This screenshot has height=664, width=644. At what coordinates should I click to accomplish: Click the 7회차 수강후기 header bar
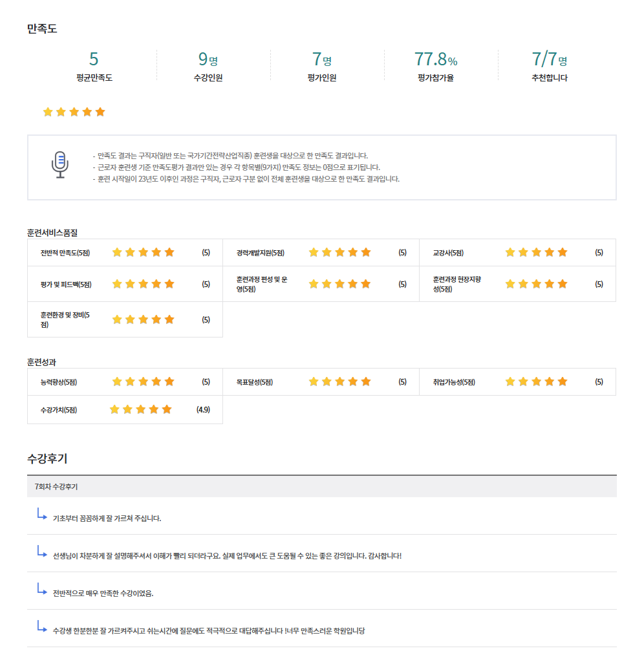(321, 486)
